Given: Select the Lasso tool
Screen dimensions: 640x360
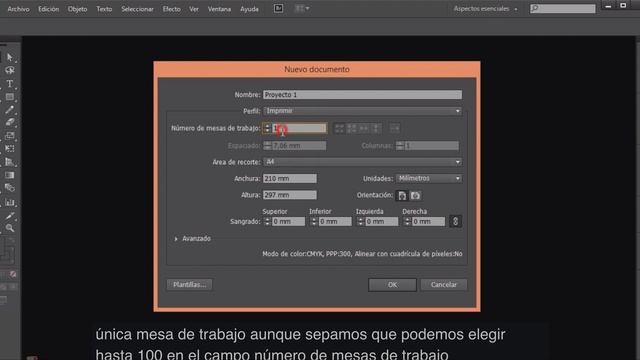Looking at the screenshot, I should pos(10,71).
